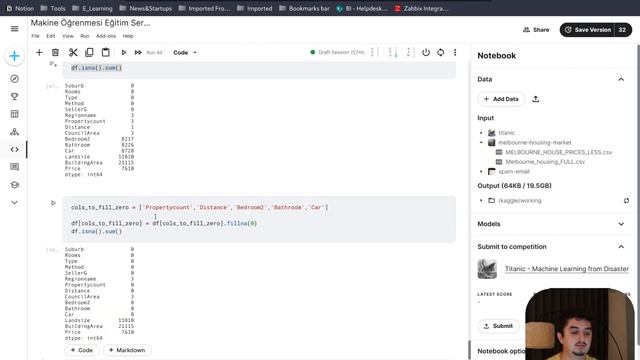The width and height of the screenshot is (640, 360).
Task: Run the cols_to_fill_zero cell play button
Action: tap(53, 203)
